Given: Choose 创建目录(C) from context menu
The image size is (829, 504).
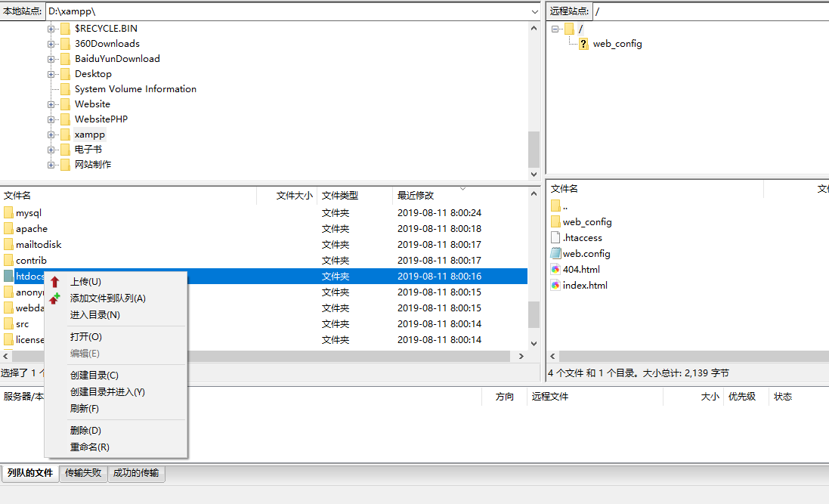Looking at the screenshot, I should (94, 376).
